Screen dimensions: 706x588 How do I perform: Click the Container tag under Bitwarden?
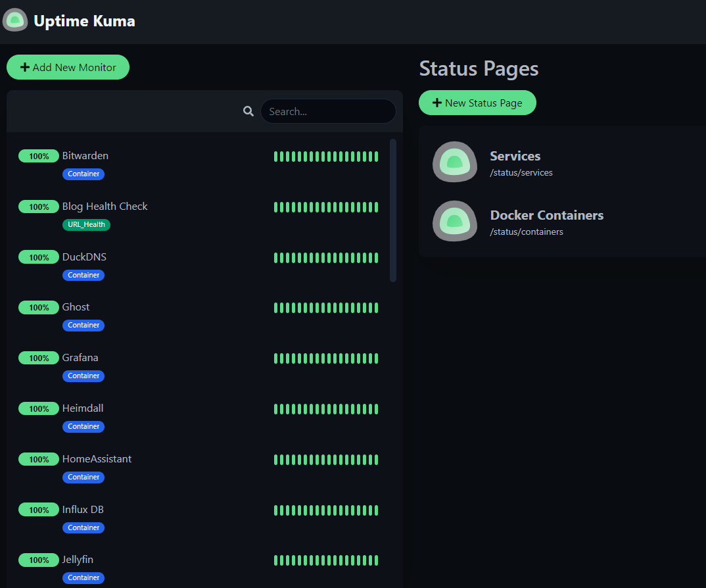(83, 174)
